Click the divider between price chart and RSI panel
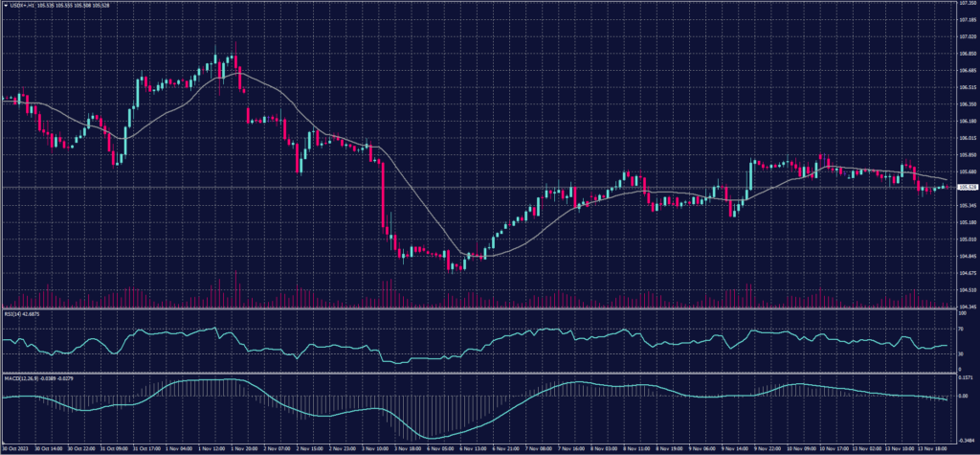 (x=479, y=309)
